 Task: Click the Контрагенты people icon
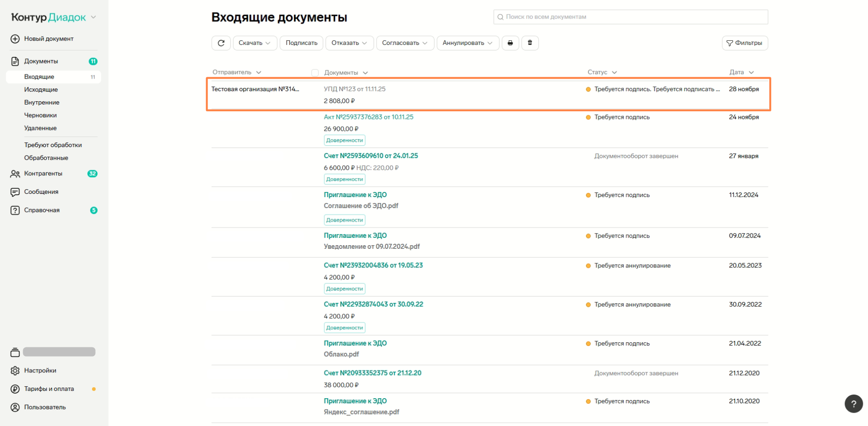15,174
